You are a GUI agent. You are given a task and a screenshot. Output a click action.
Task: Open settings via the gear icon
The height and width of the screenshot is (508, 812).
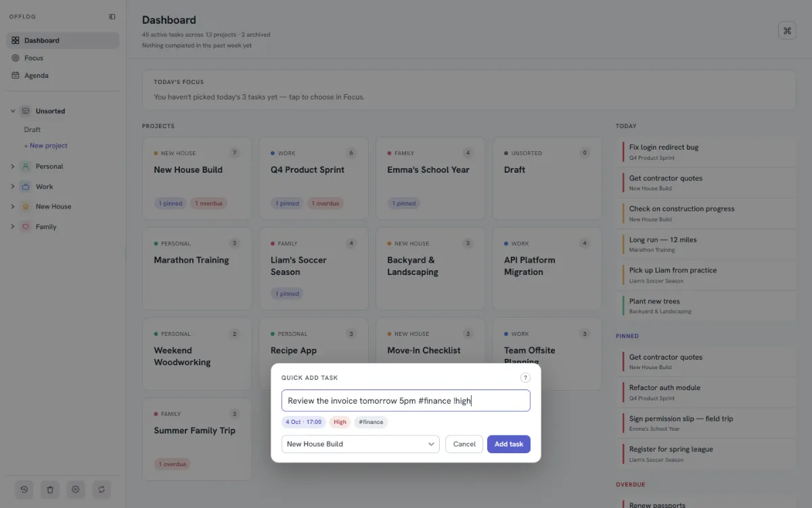tap(76, 489)
